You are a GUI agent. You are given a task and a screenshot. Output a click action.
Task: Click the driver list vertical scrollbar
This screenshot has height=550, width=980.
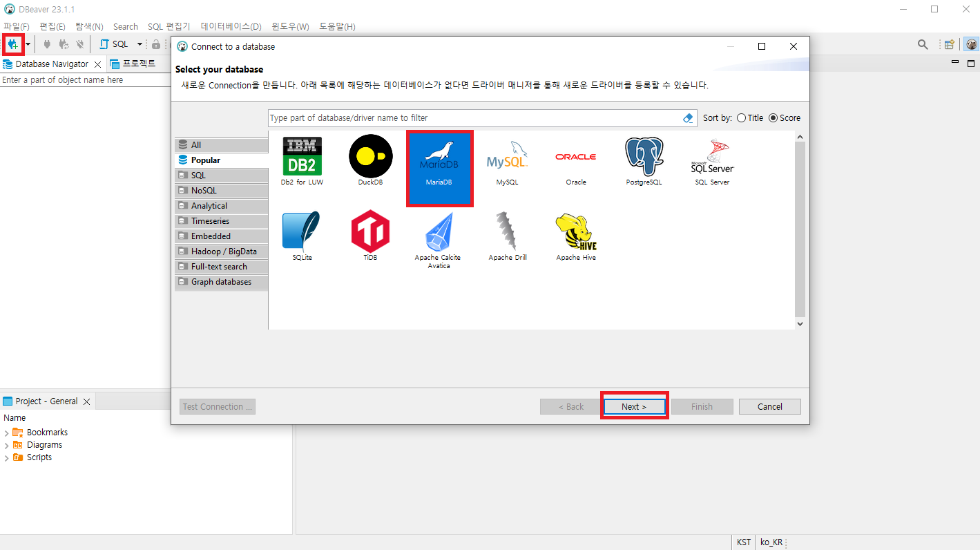coord(800,228)
